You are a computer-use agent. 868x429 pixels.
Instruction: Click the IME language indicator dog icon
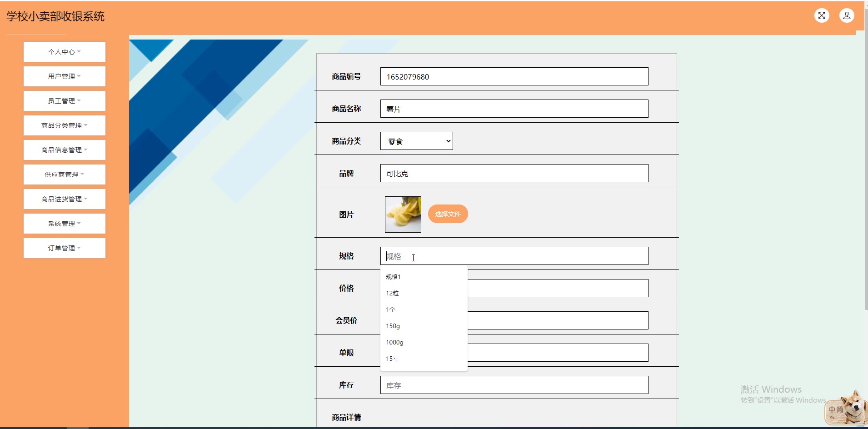846,408
